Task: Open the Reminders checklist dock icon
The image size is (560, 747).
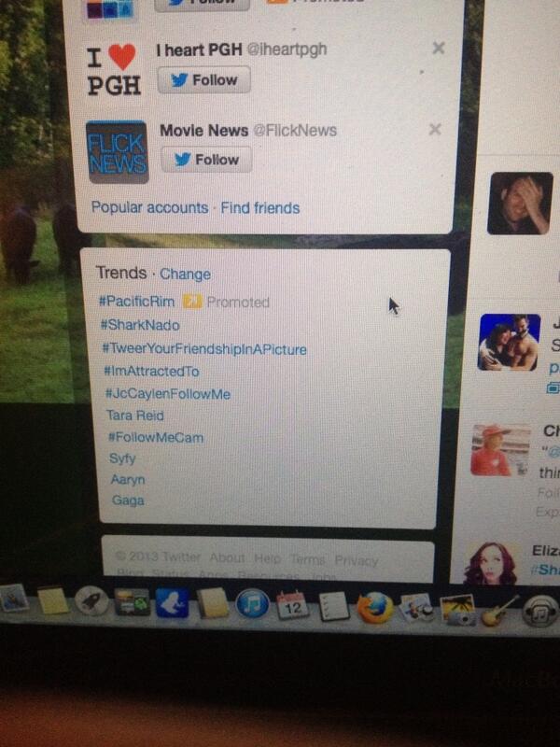Action: coord(334,606)
